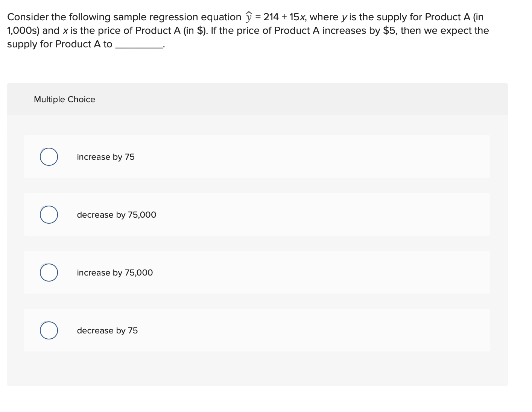
Task: Select the radio button for 'decrease by 75,000'
Action: tap(49, 215)
